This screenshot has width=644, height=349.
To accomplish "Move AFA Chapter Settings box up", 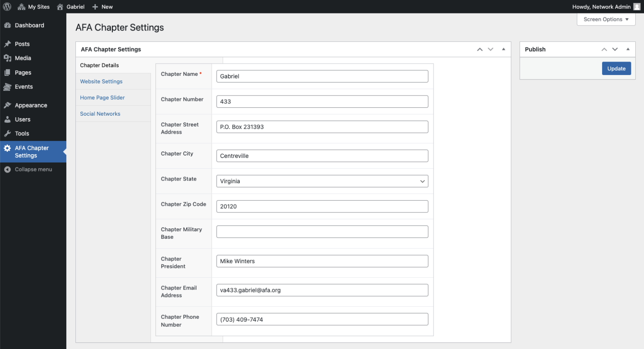I will (480, 49).
